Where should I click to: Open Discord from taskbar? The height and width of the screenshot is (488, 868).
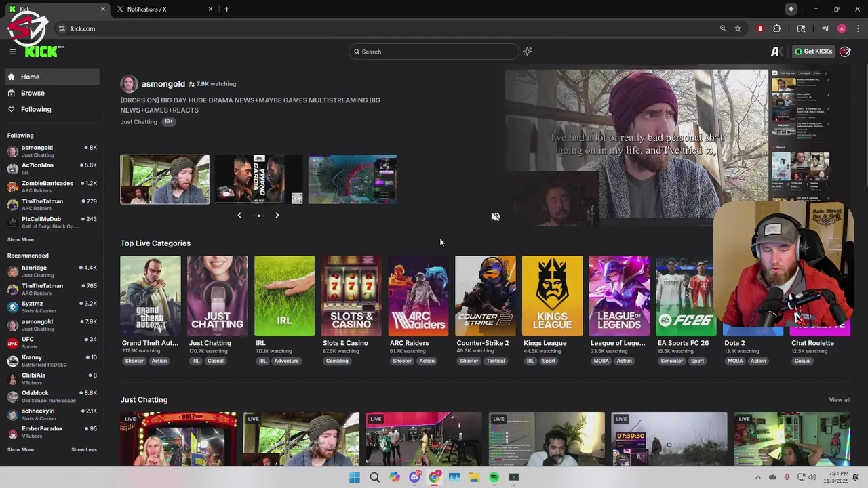click(414, 477)
